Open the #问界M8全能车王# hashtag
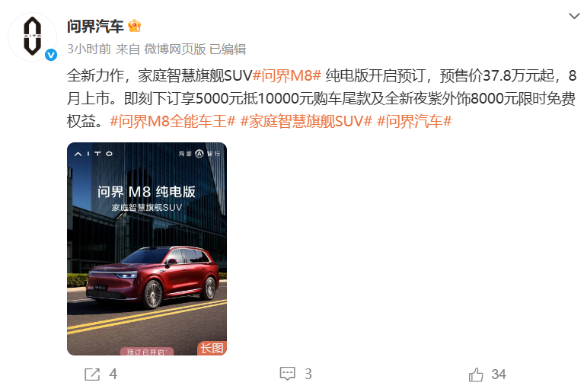The height and width of the screenshot is (392, 587). click(x=173, y=121)
